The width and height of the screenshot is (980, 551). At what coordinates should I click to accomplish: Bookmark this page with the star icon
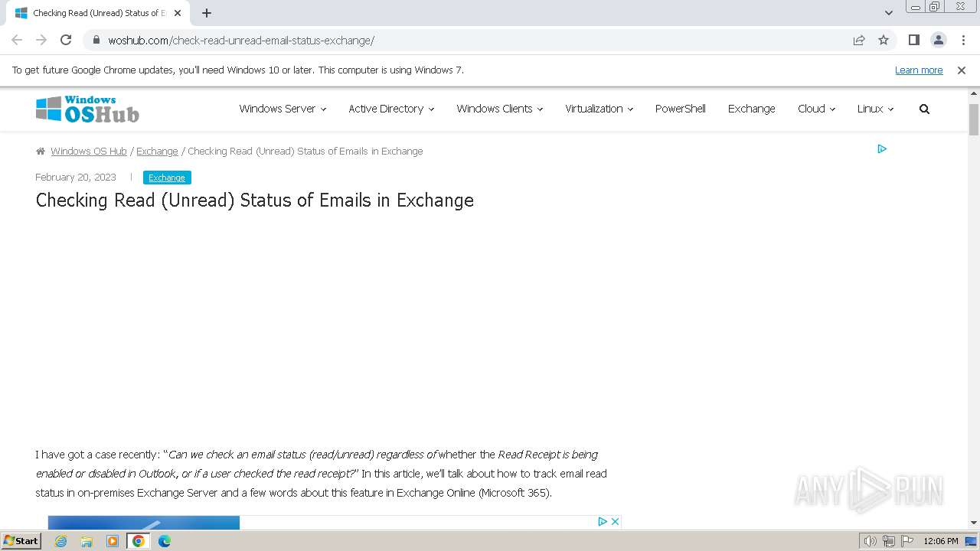coord(884,40)
